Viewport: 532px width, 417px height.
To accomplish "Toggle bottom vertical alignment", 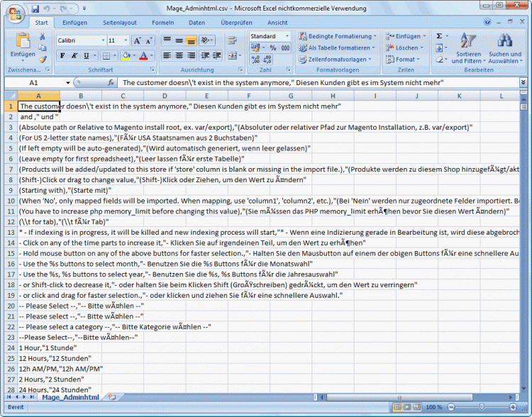I will point(191,40).
